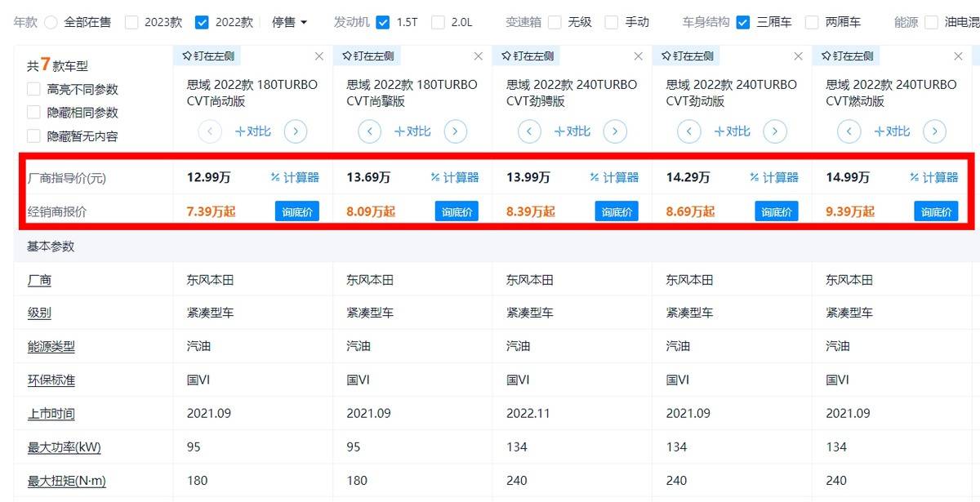Viewport: 980px width, 502px height.
Task: Tick the 2.0L engine checkbox
Action: pos(438,23)
